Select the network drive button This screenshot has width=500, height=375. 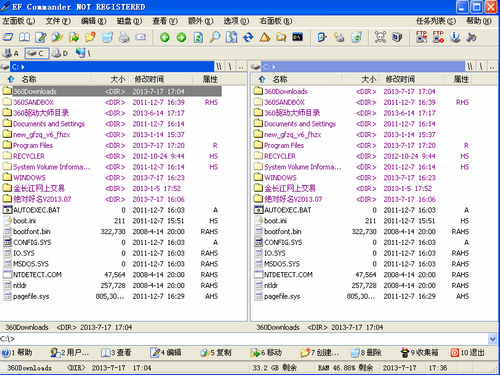click(82, 53)
